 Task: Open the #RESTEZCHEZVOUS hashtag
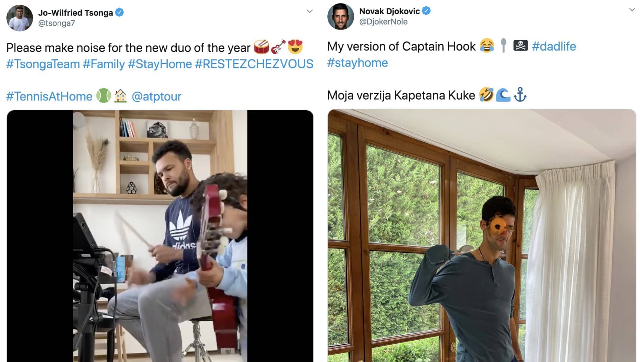click(x=254, y=64)
